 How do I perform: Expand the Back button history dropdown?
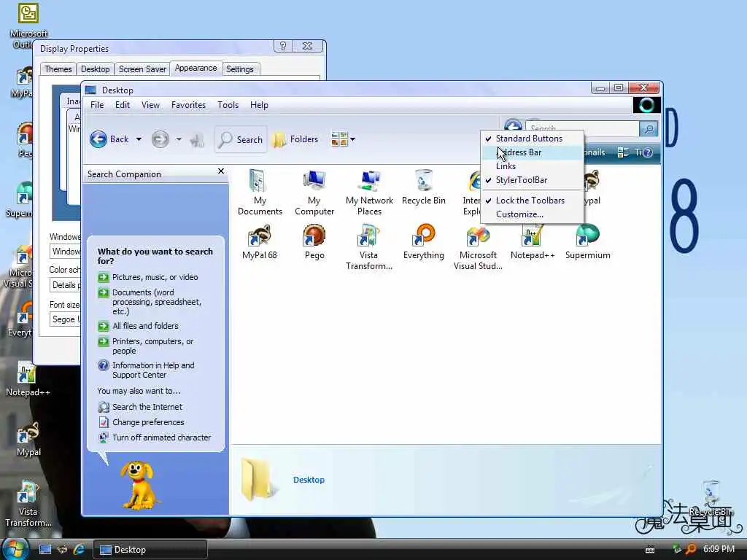click(139, 139)
